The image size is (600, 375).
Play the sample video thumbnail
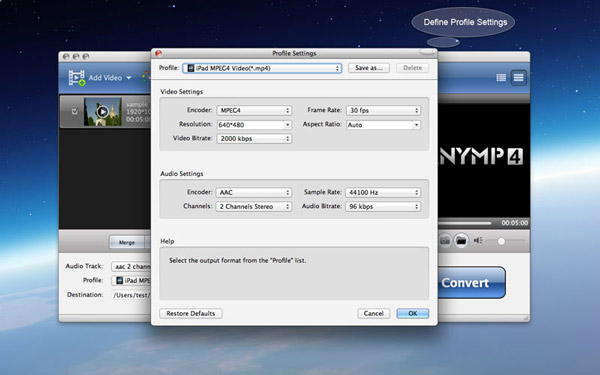tap(103, 112)
